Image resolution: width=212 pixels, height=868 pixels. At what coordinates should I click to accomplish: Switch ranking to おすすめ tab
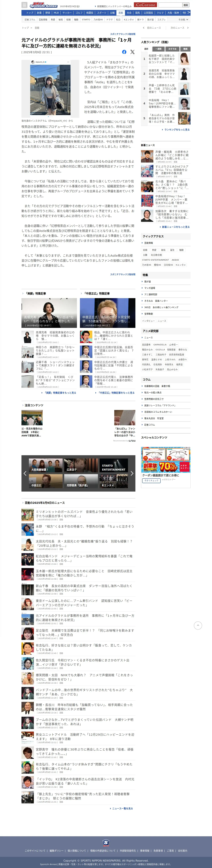[x=172, y=49]
